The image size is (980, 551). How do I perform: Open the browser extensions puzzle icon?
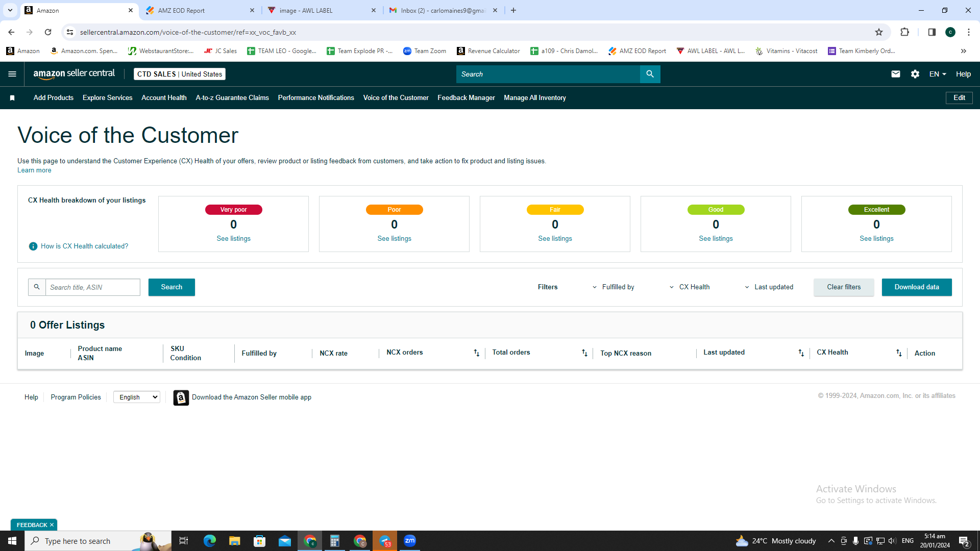[x=905, y=32]
